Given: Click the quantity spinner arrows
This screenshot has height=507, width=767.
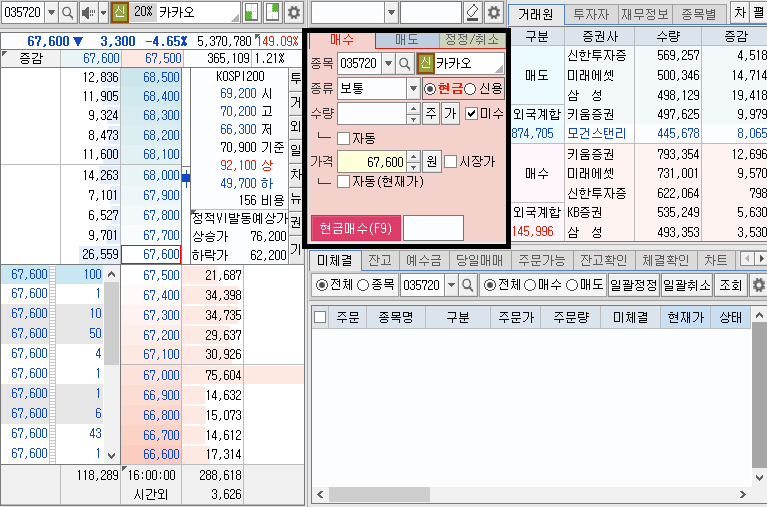Looking at the screenshot, I should click(413, 114).
